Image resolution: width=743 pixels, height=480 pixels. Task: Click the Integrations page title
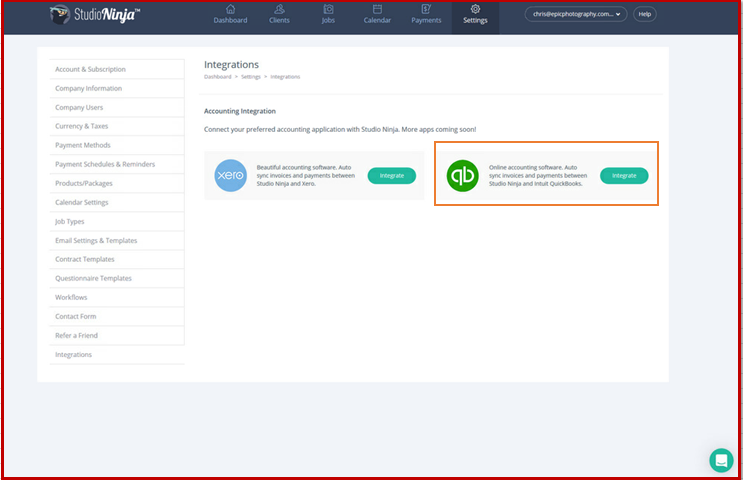tap(231, 64)
